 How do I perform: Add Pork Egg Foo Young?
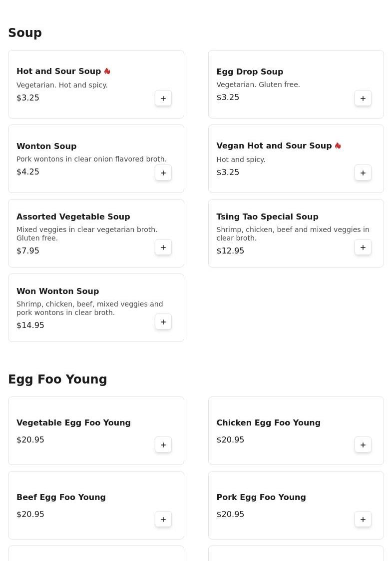[363, 519]
